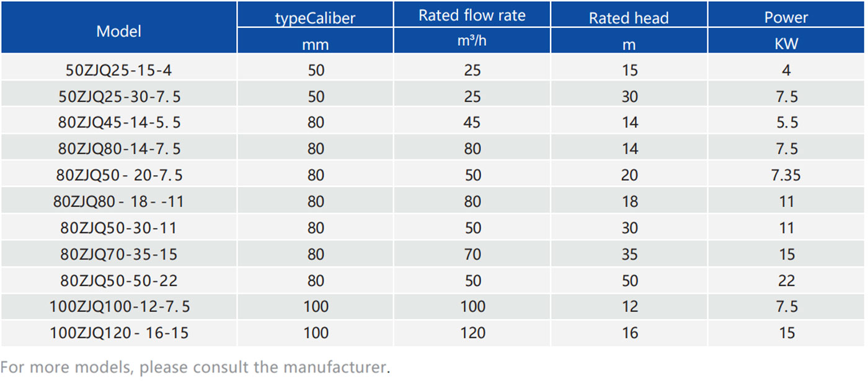Select the 80ZJQ50-30-11 model row label
Viewport: 868px width, 381px height.
click(119, 228)
